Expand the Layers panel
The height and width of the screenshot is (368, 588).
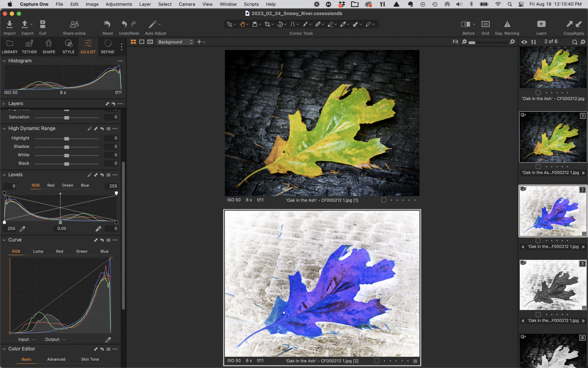click(4, 104)
